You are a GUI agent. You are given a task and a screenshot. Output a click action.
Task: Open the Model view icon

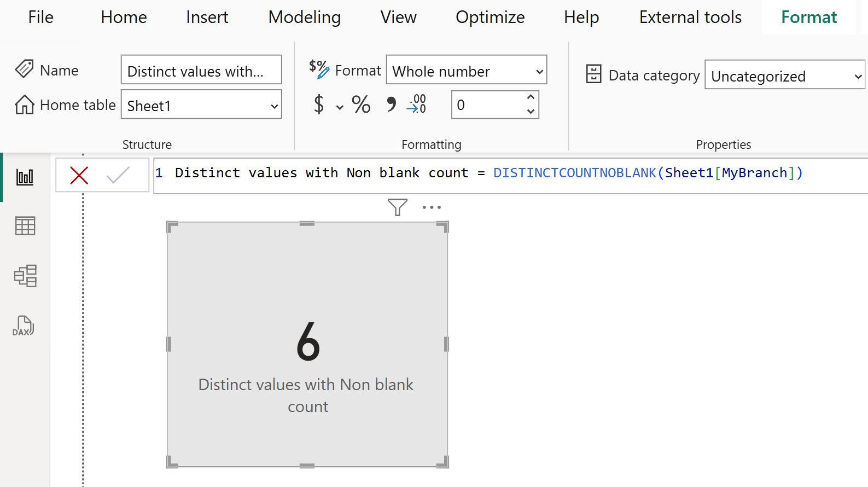pos(25,276)
